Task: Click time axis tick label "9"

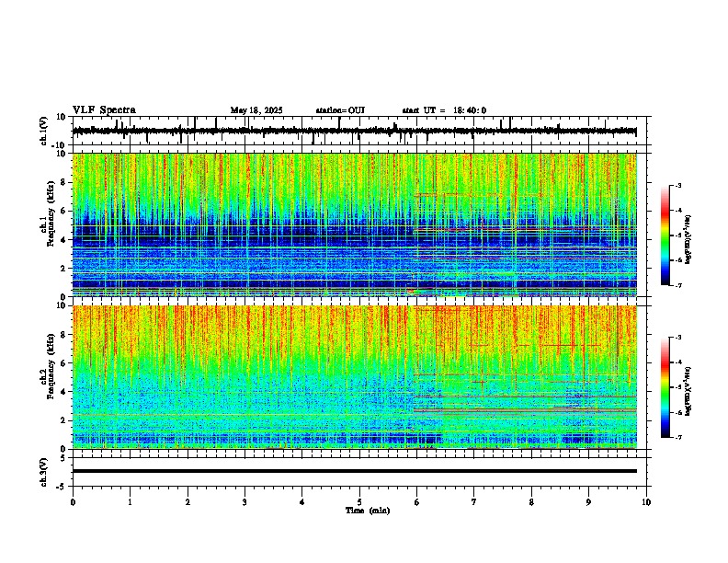Action: click(588, 502)
